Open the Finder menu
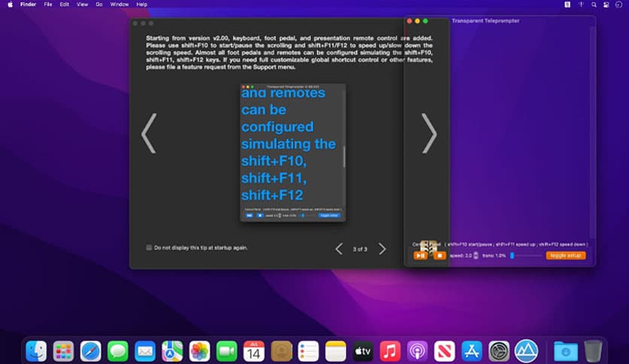Viewport: 629px width, 364px height. [x=28, y=5]
